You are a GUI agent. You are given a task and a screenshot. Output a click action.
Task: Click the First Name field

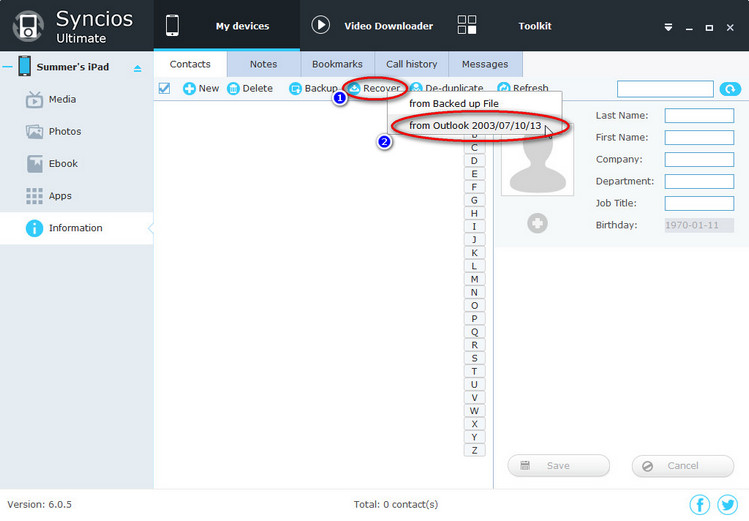699,138
